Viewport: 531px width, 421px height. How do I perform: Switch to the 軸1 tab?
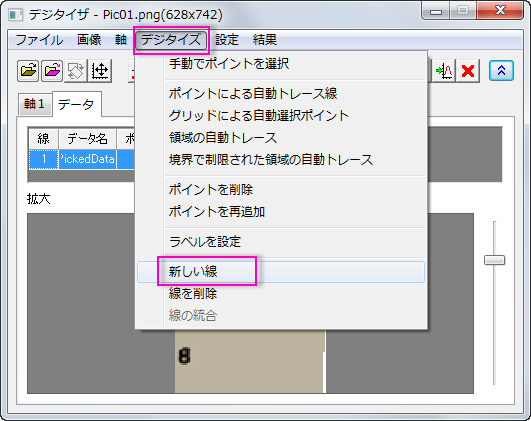[35, 104]
